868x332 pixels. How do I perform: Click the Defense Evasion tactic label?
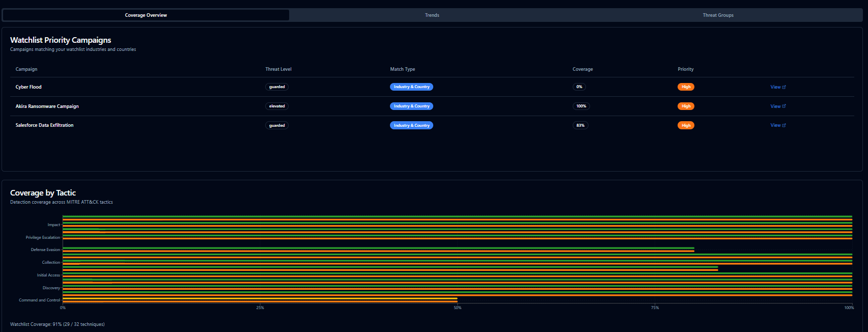tap(45, 250)
